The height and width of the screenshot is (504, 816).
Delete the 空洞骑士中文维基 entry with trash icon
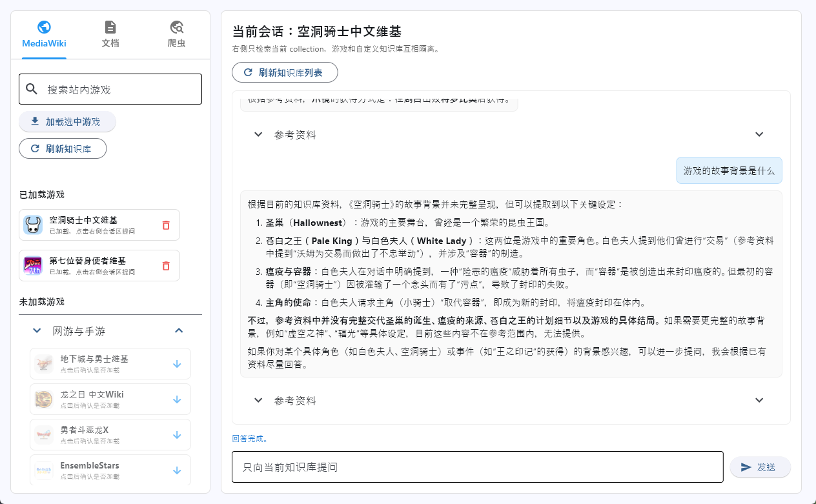tap(166, 225)
